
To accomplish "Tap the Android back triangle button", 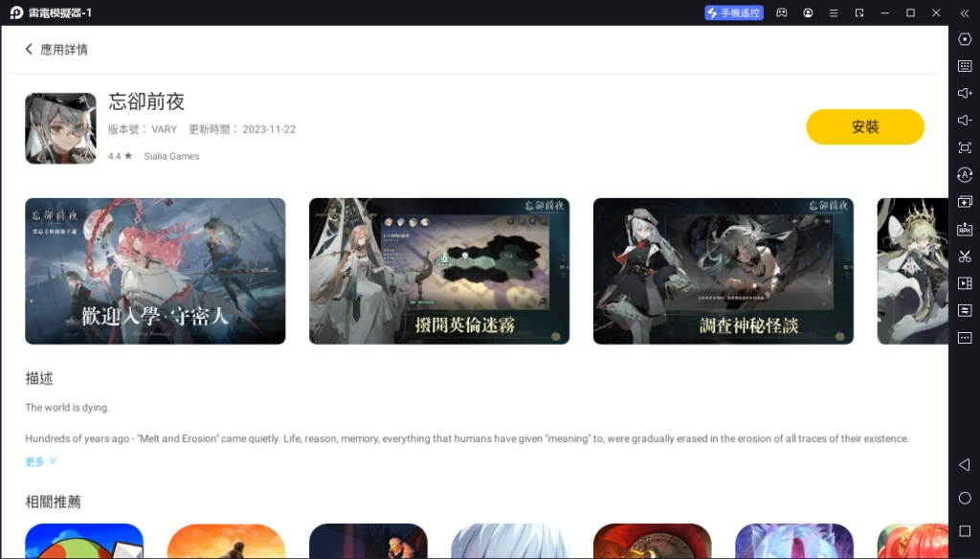I will 965,464.
